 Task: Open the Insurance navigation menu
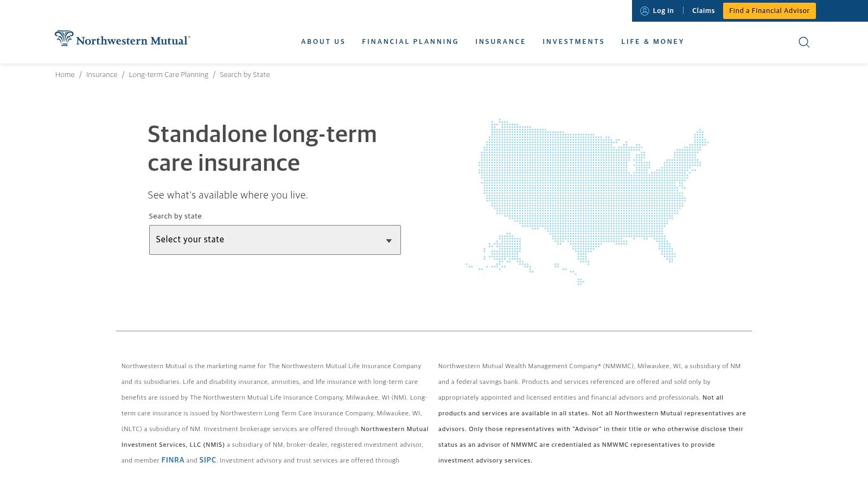coord(500,42)
